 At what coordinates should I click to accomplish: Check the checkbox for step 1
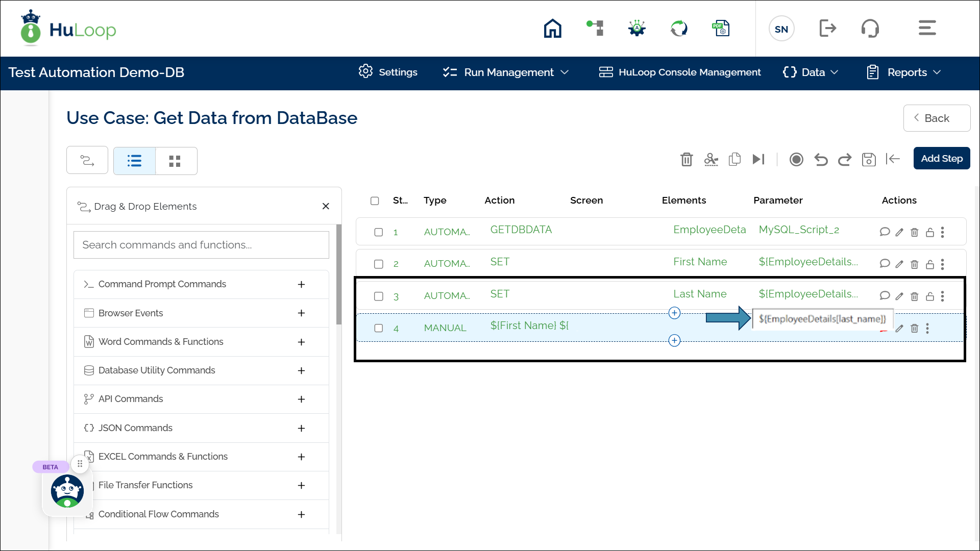click(379, 232)
